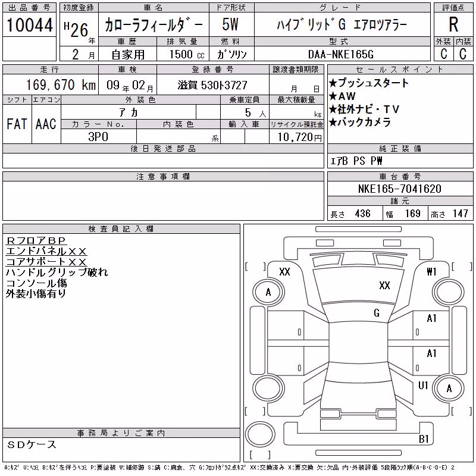Click sales point 社外ナビ・TV
Viewport: 476px width, 476px height.
pos(364,109)
